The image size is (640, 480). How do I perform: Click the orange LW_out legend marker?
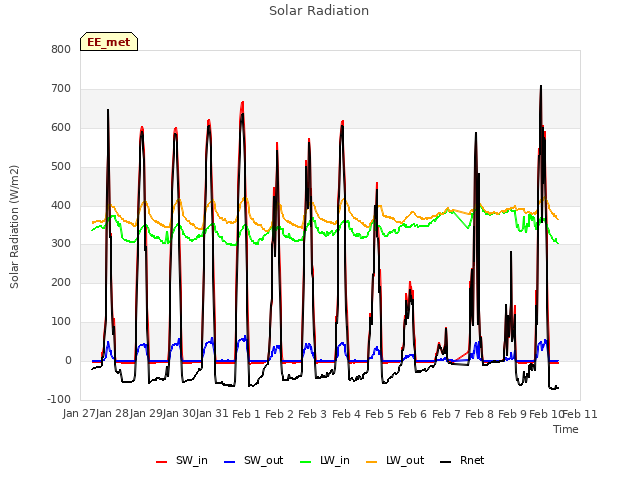(372, 462)
